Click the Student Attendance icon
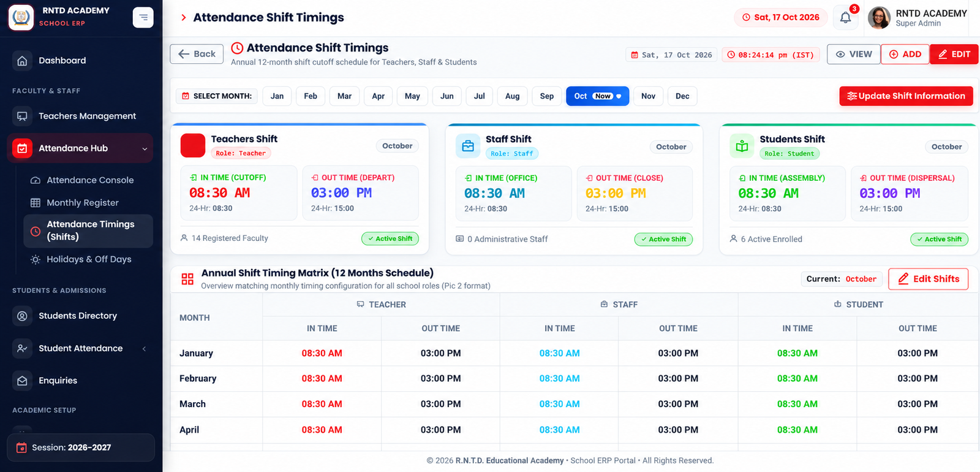Image resolution: width=980 pixels, height=472 pixels. click(x=22, y=348)
